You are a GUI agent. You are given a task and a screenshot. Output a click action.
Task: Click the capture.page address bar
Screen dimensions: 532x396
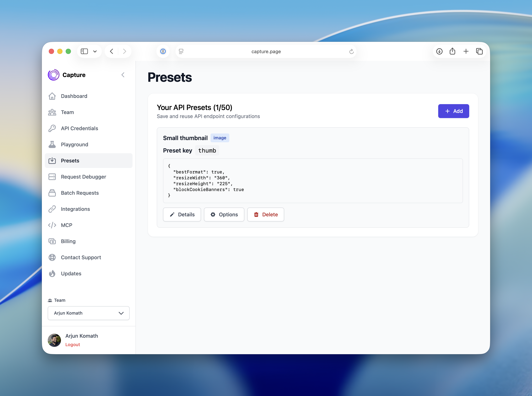(x=266, y=52)
